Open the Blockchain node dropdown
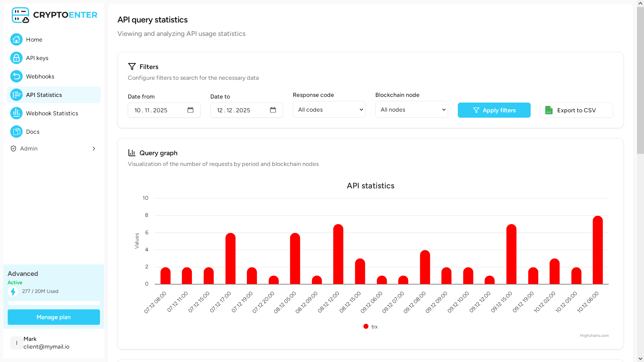The width and height of the screenshot is (644, 362). click(x=412, y=110)
